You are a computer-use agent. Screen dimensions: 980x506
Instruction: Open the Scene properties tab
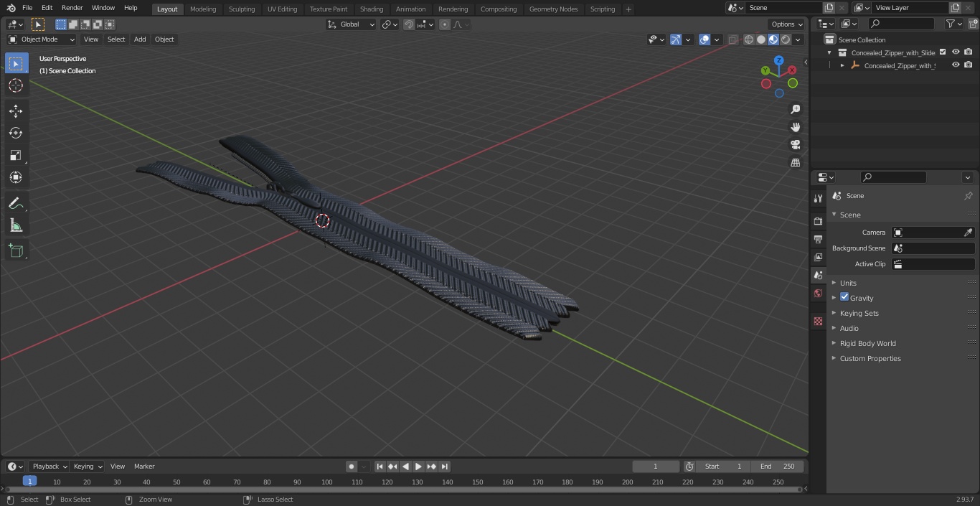coord(818,275)
